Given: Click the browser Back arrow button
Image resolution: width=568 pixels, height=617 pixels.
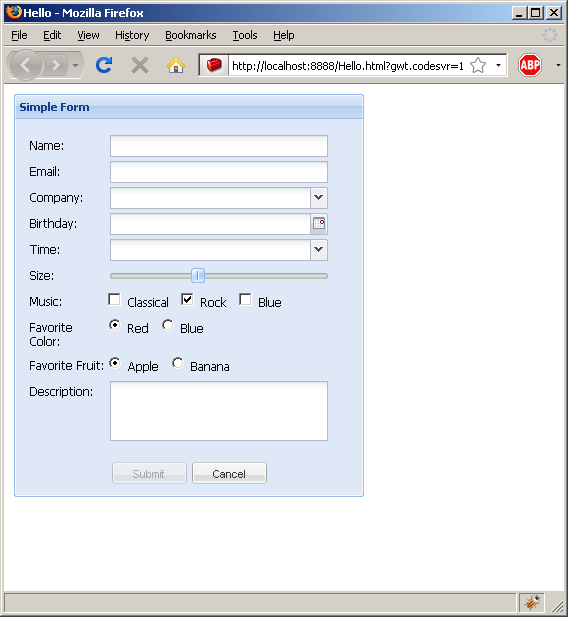Looking at the screenshot, I should pos(26,65).
